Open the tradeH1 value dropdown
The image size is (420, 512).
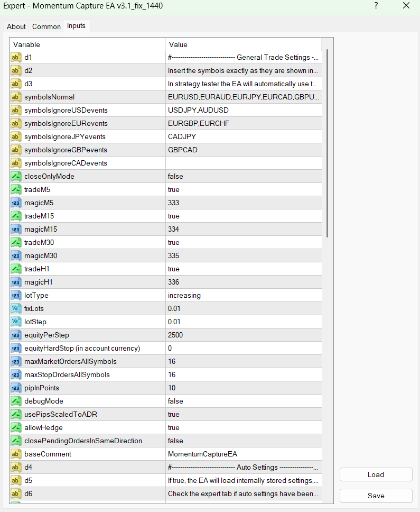point(243,269)
